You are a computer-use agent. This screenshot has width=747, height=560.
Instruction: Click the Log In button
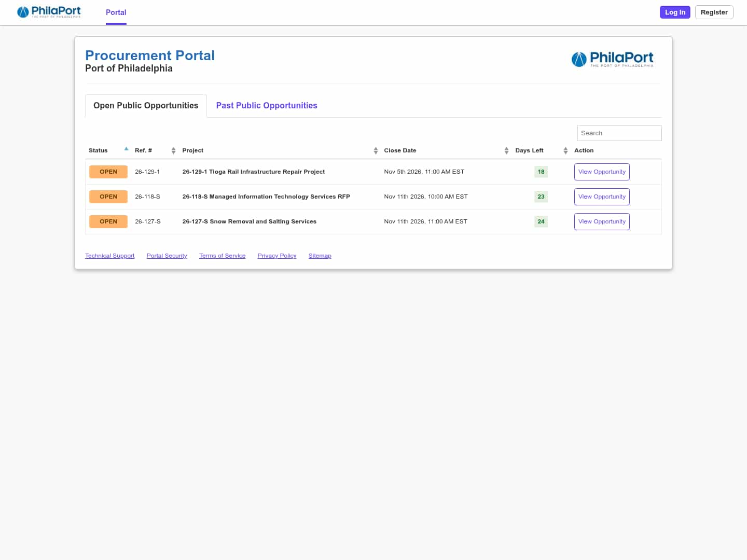675,12
